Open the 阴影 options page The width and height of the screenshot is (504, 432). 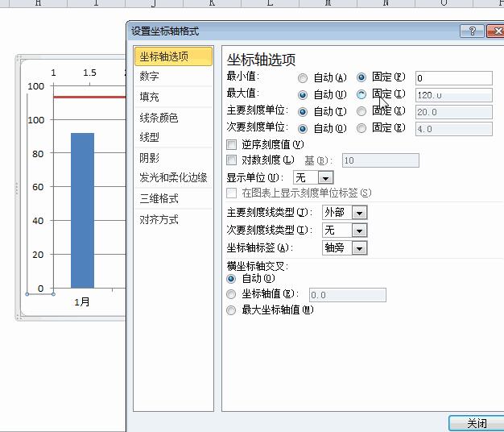tap(150, 158)
